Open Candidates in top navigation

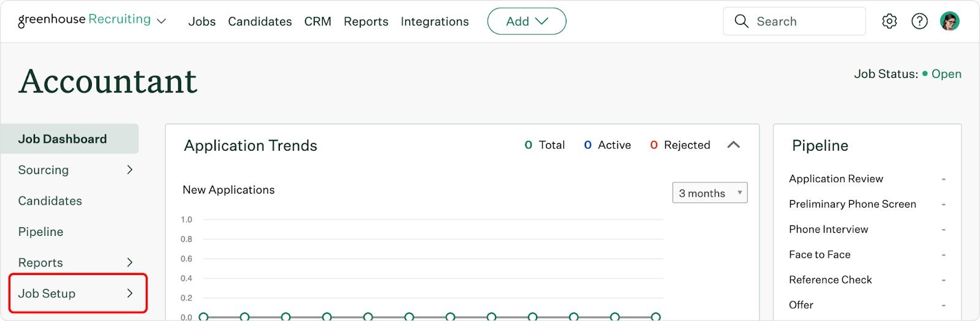[260, 21]
